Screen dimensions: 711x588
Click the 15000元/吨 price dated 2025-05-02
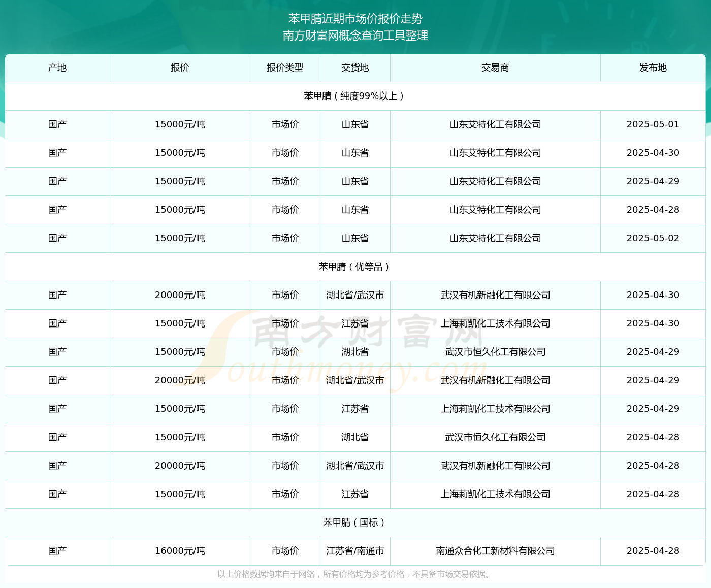[180, 238]
